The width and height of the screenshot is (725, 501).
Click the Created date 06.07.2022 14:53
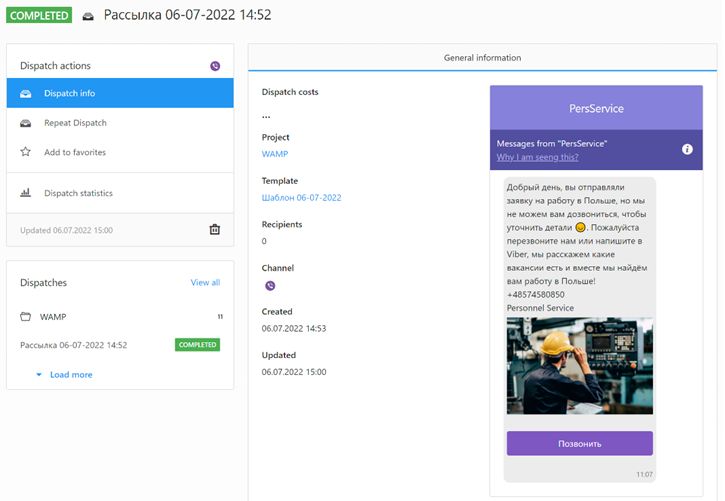coord(294,329)
